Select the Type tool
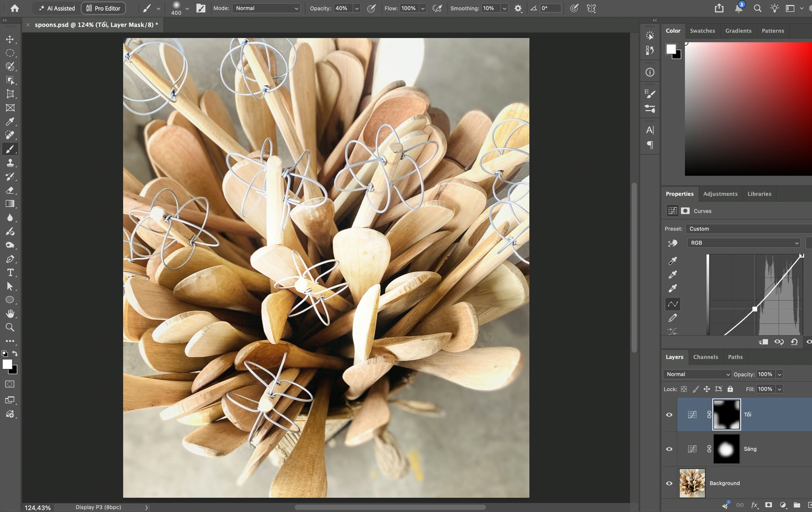 click(x=10, y=272)
